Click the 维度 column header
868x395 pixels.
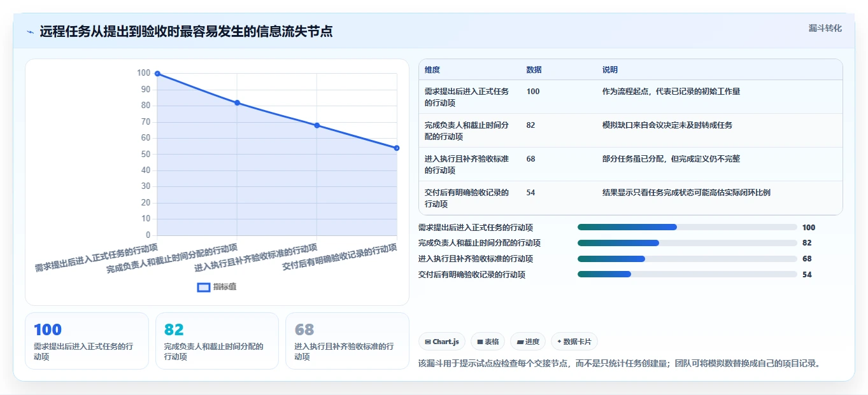(432, 70)
